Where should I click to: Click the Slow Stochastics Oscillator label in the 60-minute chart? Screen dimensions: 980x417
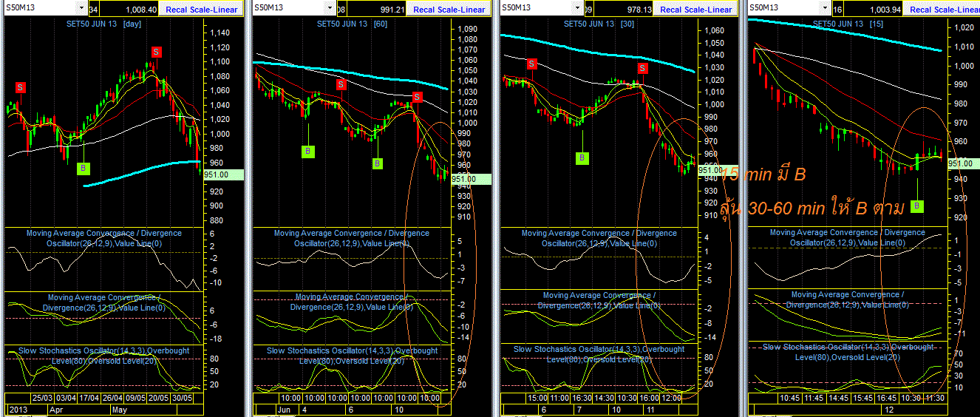[x=351, y=355]
